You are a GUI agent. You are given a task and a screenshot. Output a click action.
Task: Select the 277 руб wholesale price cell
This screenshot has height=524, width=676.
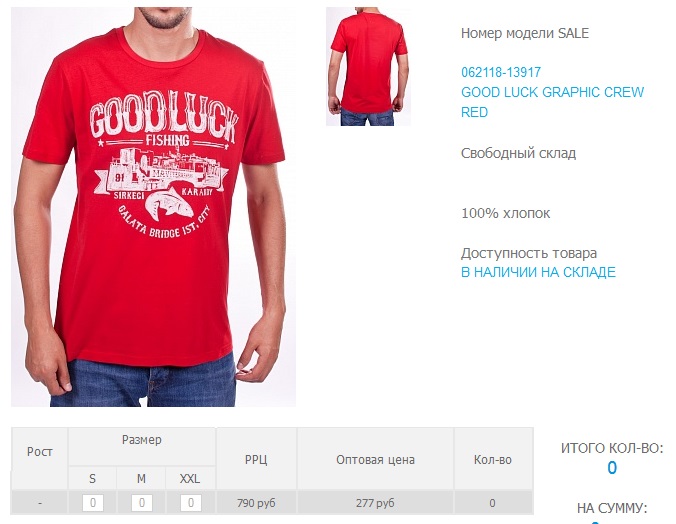coord(375,503)
